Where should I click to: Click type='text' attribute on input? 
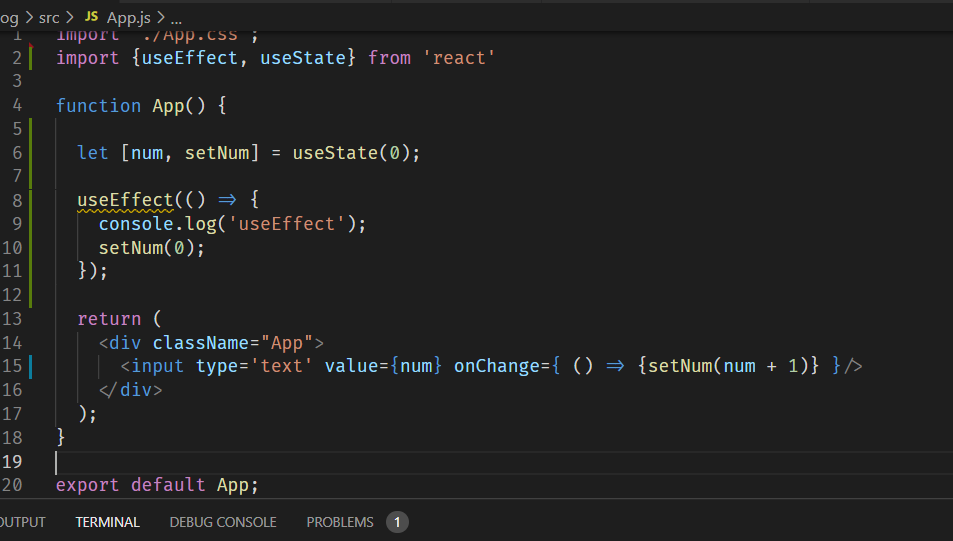point(254,366)
